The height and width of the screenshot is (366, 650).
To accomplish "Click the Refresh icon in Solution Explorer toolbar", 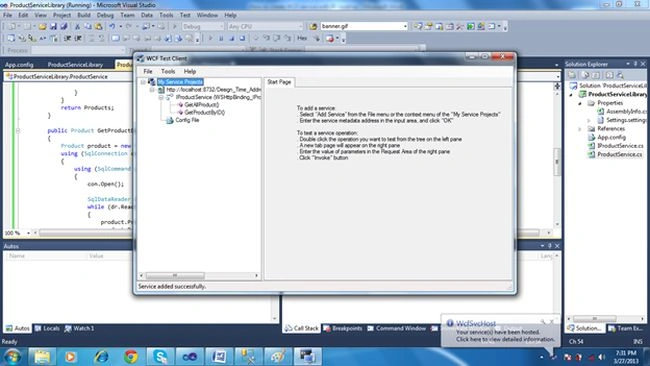I will pos(597,75).
